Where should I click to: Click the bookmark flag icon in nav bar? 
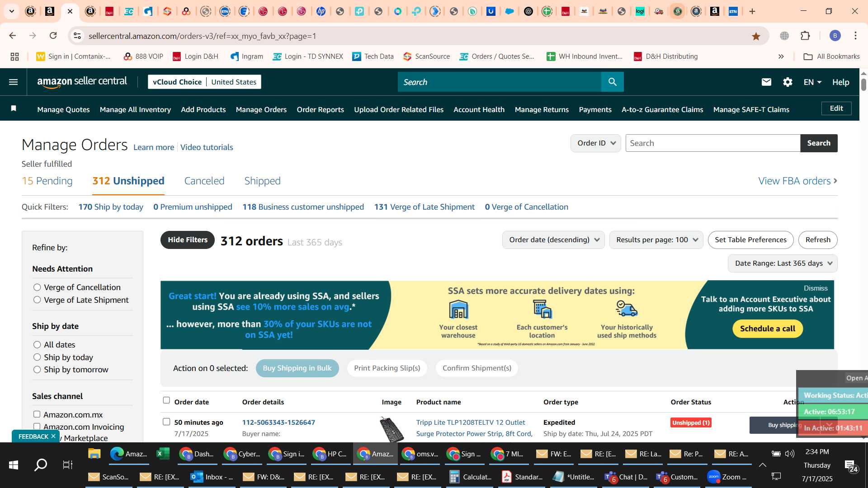(14, 108)
